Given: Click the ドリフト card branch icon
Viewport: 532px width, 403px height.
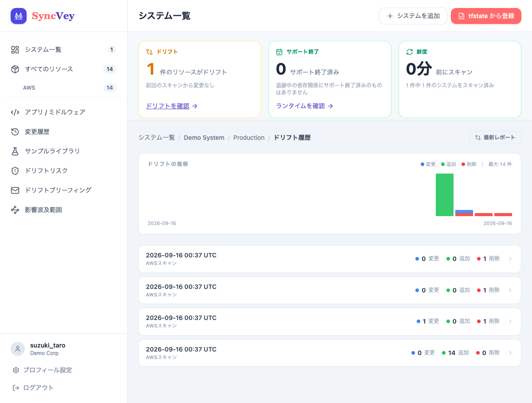Looking at the screenshot, I should [149, 52].
